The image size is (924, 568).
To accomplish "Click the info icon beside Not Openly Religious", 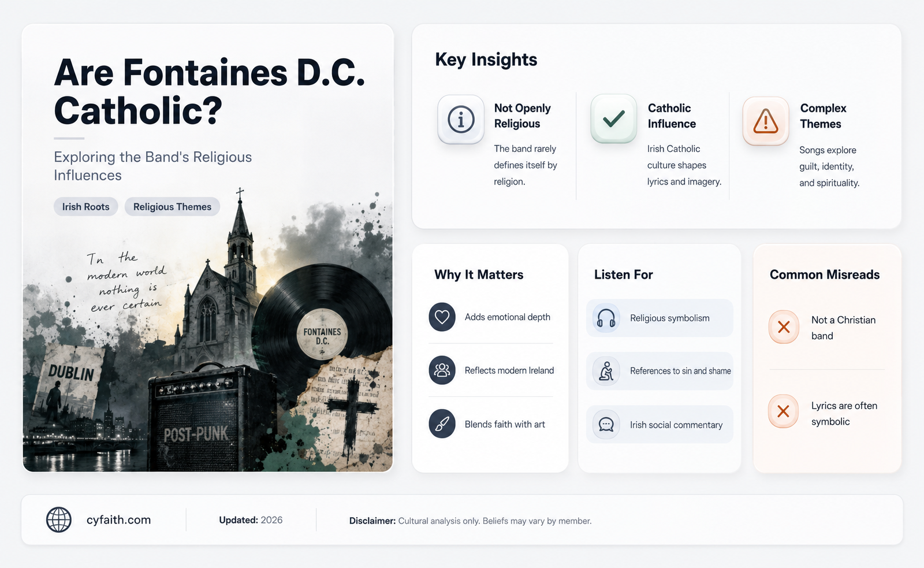I will coord(461,120).
